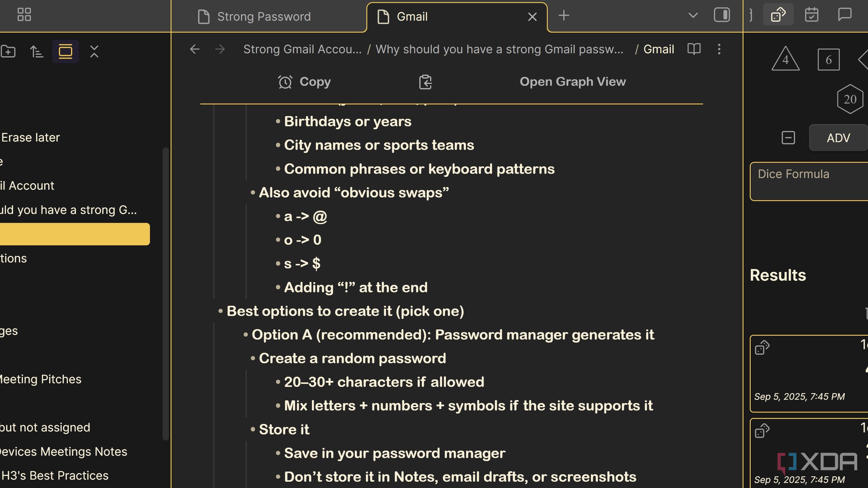Expand the tab list dropdown chevron
Screen dimensions: 868x488
(x=693, y=16)
